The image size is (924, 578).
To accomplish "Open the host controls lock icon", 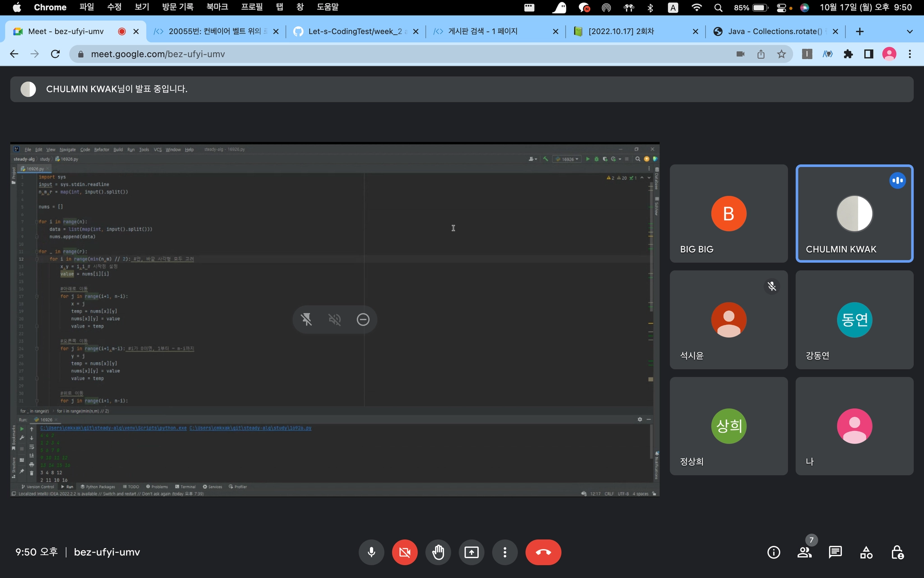I will tap(897, 552).
